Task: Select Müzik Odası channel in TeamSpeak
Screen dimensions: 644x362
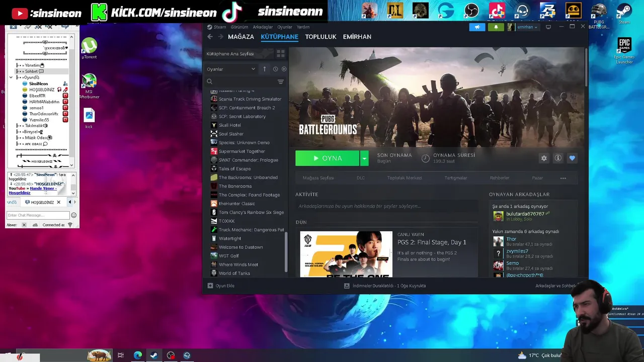Action: tap(35, 138)
